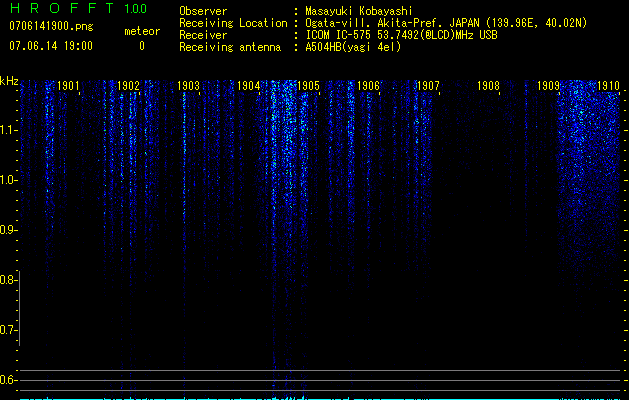Image resolution: width=629 pixels, height=400 pixels.
Task: Select the file name 0706141900.png
Action: (x=51, y=26)
